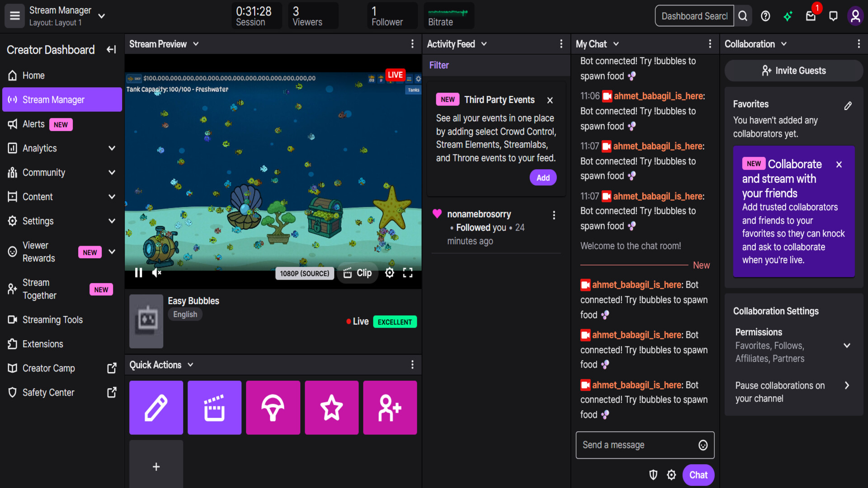Open the emote picker in chat

tap(703, 445)
